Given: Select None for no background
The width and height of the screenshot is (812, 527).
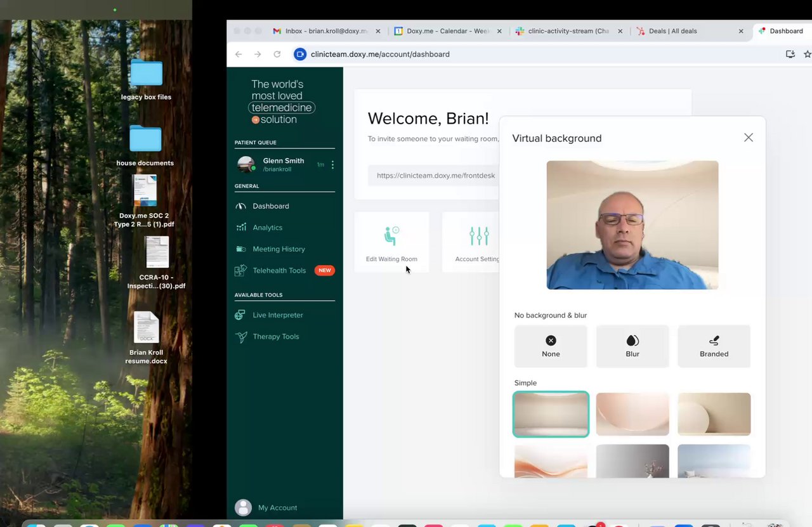Looking at the screenshot, I should coord(551,346).
